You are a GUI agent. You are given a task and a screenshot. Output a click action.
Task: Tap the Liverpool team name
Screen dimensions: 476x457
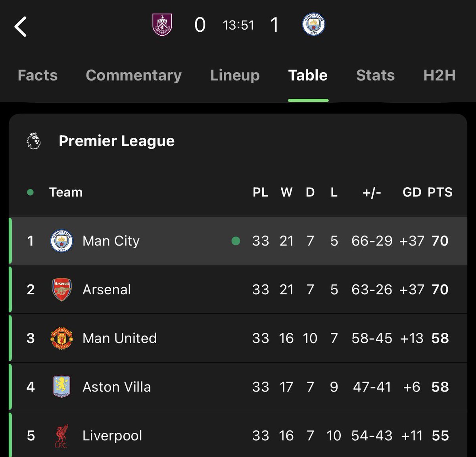click(112, 436)
